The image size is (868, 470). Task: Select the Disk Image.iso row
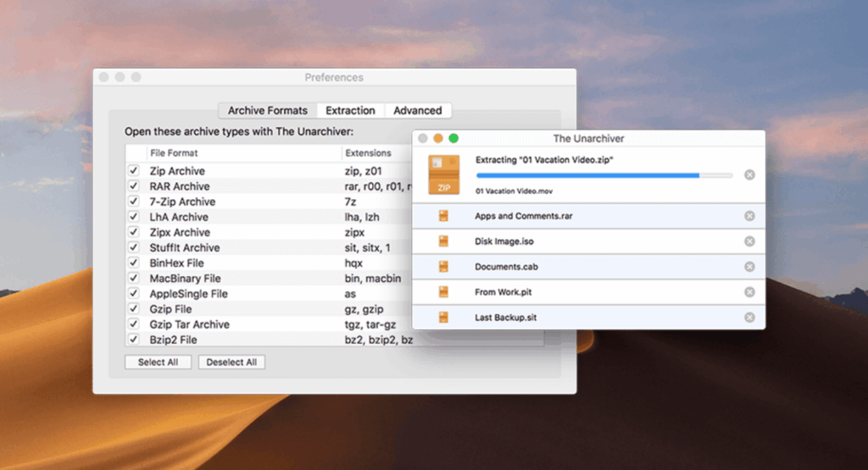click(x=589, y=241)
